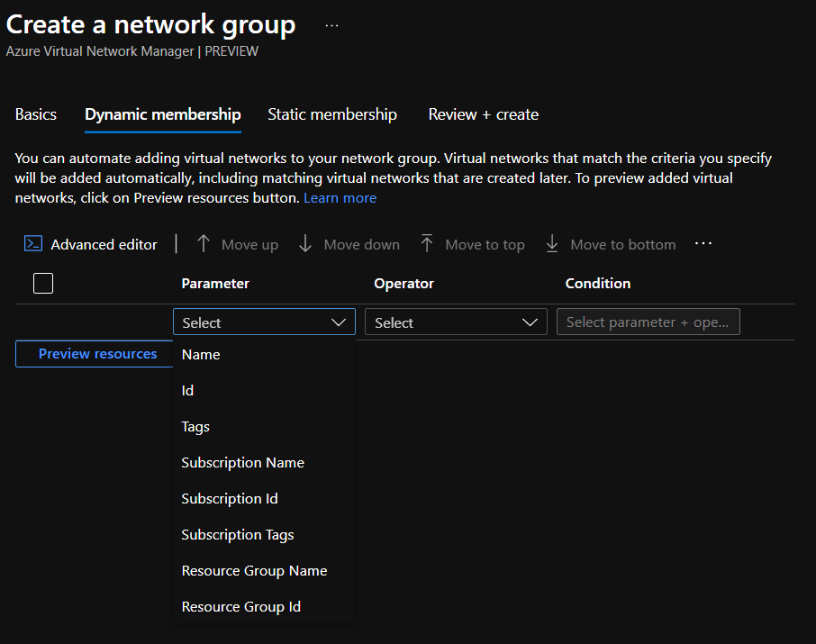This screenshot has height=644, width=816.
Task: Select Tags in the parameter list
Action: 195,427
